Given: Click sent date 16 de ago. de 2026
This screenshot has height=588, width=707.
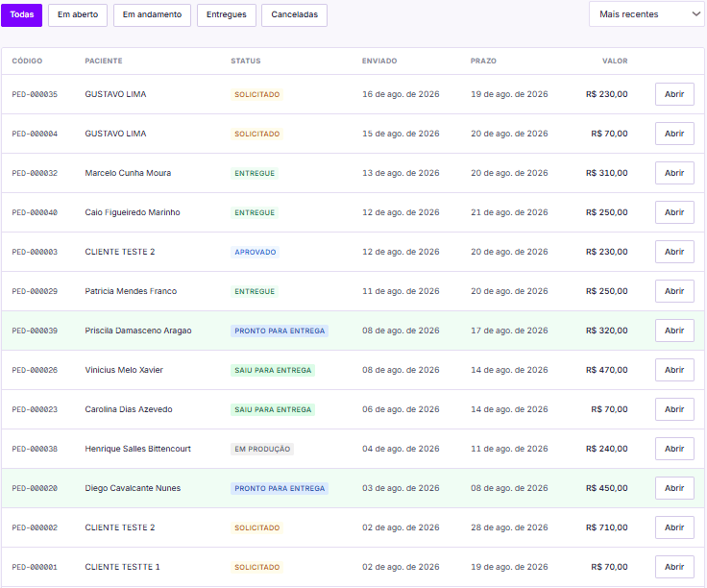Looking at the screenshot, I should (x=401, y=94).
